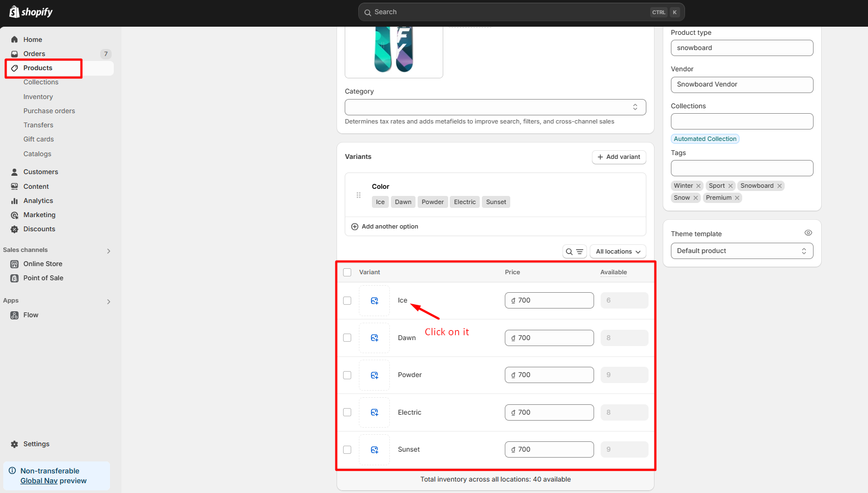Open the Analytics menu item
This screenshot has height=493, width=868.
38,201
